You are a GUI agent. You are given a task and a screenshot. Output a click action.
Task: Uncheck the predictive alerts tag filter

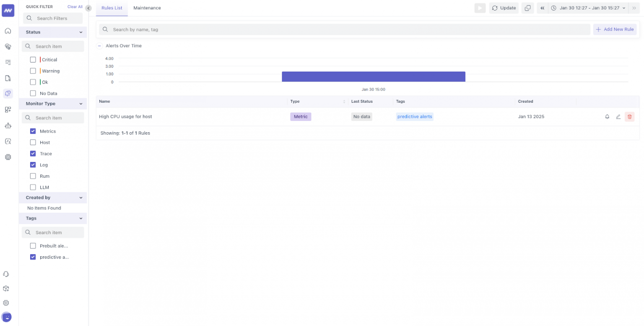pos(33,257)
